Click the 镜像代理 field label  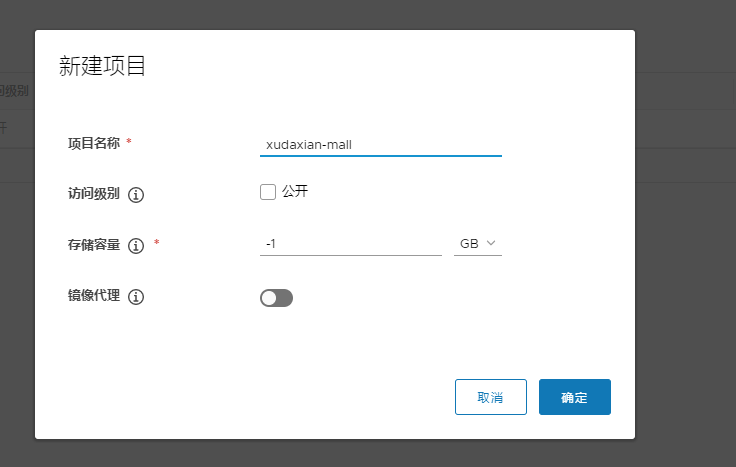(x=94, y=296)
